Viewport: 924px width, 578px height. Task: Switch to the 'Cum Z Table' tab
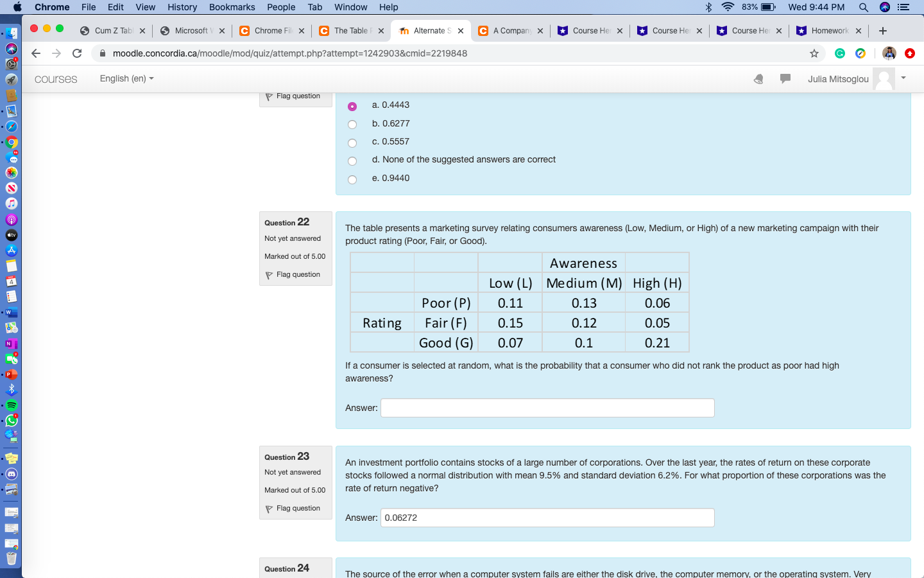coord(113,31)
